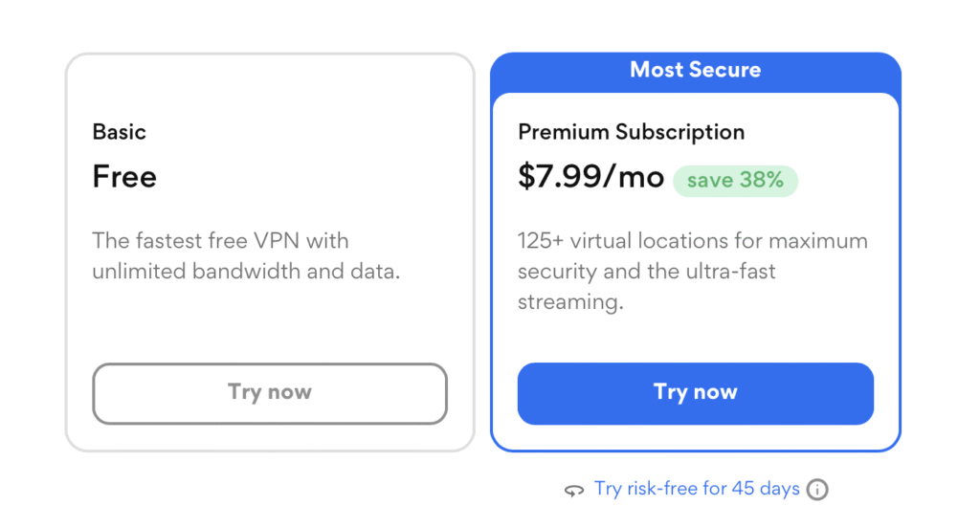The width and height of the screenshot is (980, 528).
Task: Select the Most Secure banner
Action: tap(696, 70)
